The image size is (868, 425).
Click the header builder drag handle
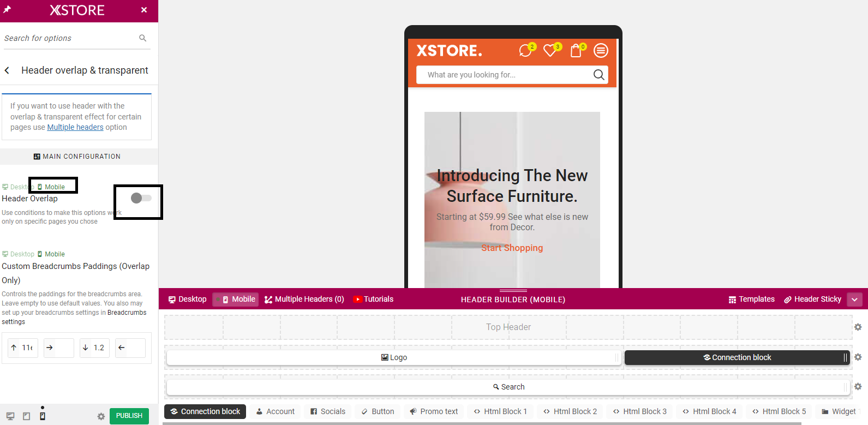click(513, 291)
